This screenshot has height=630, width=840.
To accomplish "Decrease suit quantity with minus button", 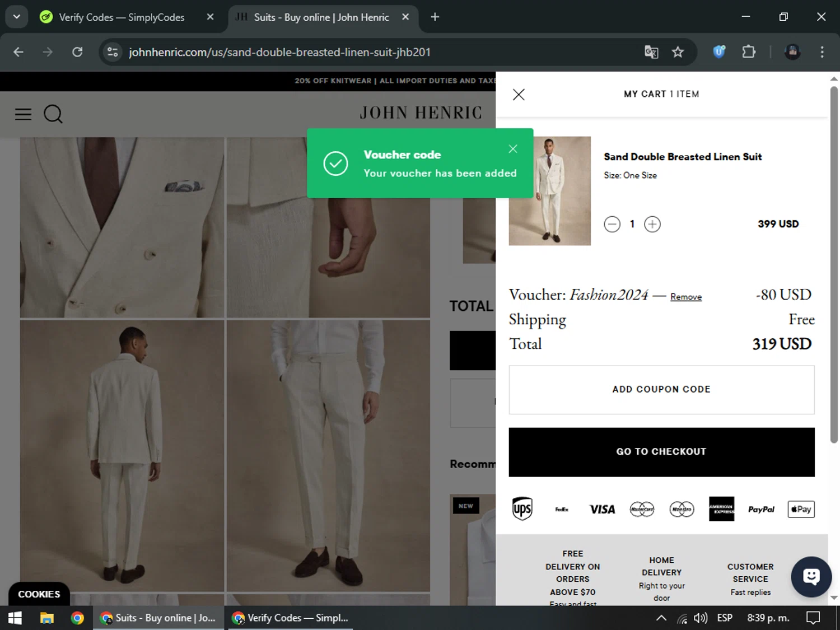I will click(x=612, y=225).
